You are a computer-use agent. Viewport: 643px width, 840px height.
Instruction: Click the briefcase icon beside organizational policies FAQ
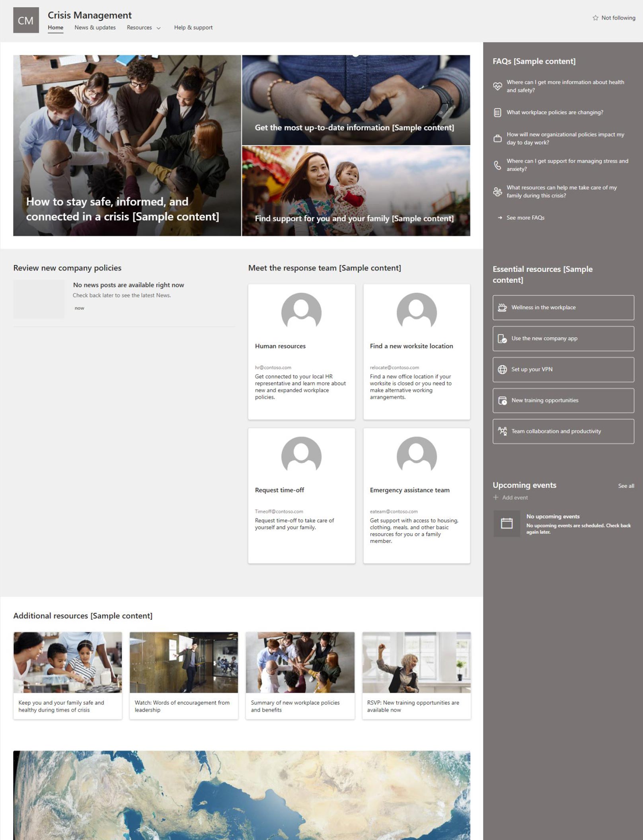point(497,138)
